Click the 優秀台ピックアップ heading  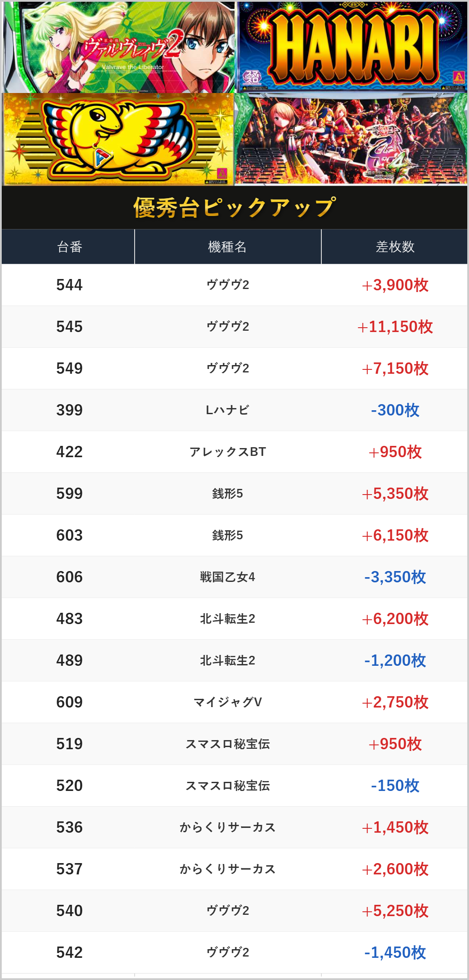[234, 207]
